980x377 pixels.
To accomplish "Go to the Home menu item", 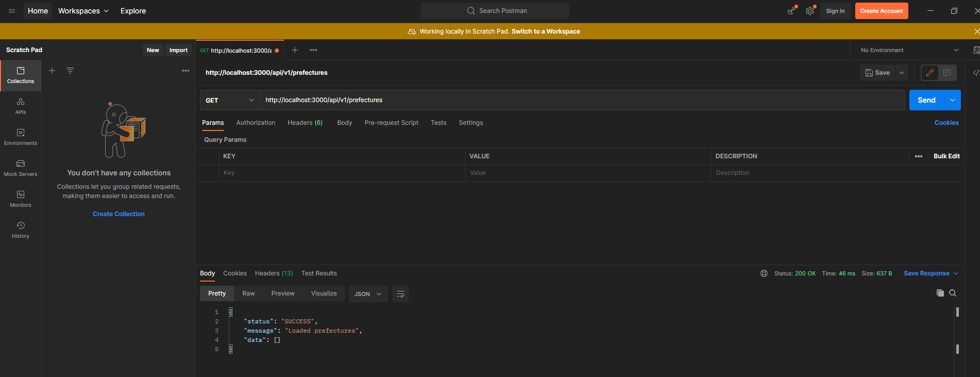I will 38,11.
